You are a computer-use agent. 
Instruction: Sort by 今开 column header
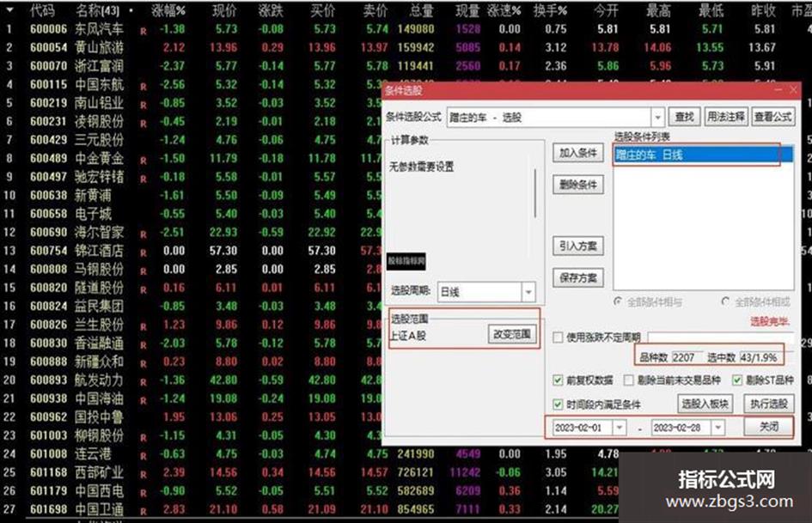coord(607,9)
